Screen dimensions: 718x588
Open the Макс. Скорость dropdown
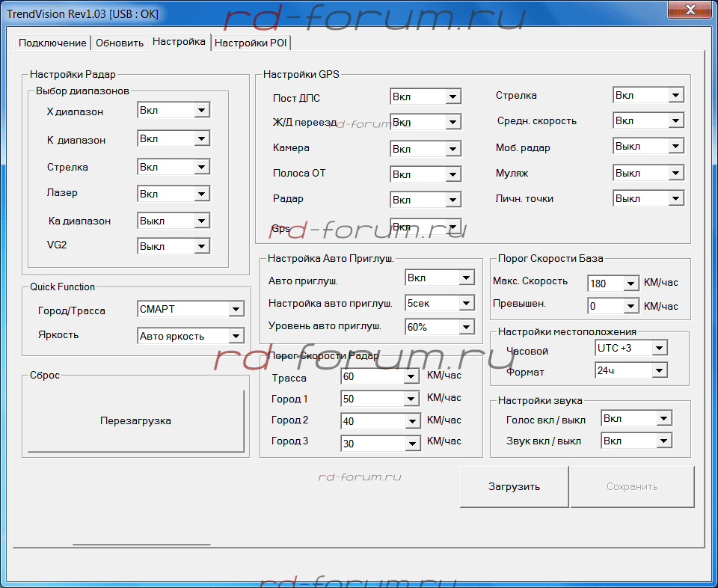click(613, 284)
